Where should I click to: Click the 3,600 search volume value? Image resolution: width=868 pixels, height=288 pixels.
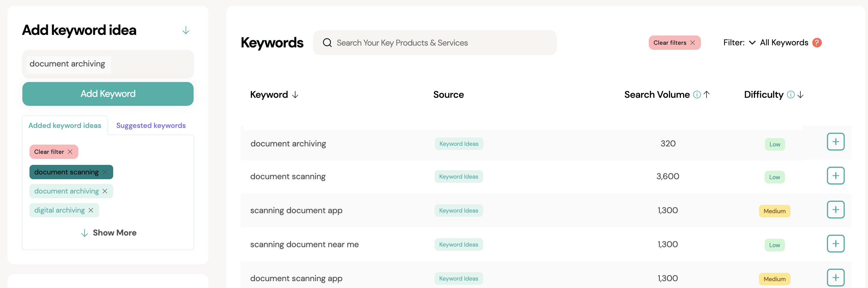[x=668, y=176]
